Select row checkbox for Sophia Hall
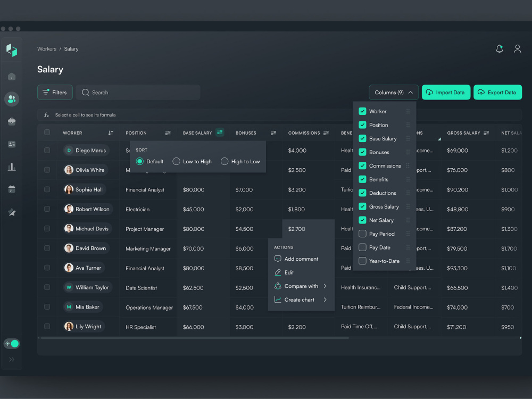This screenshot has height=399, width=532. pyautogui.click(x=47, y=189)
